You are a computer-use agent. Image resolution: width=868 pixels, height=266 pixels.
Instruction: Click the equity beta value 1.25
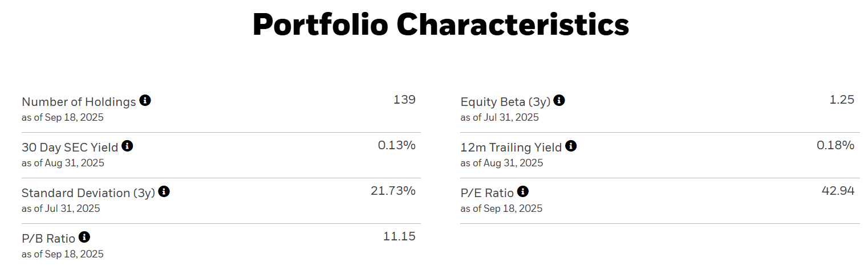coord(842,100)
